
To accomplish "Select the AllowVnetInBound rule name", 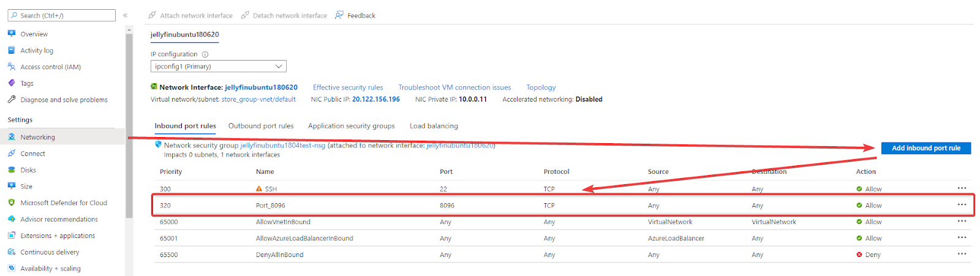I will (x=283, y=222).
